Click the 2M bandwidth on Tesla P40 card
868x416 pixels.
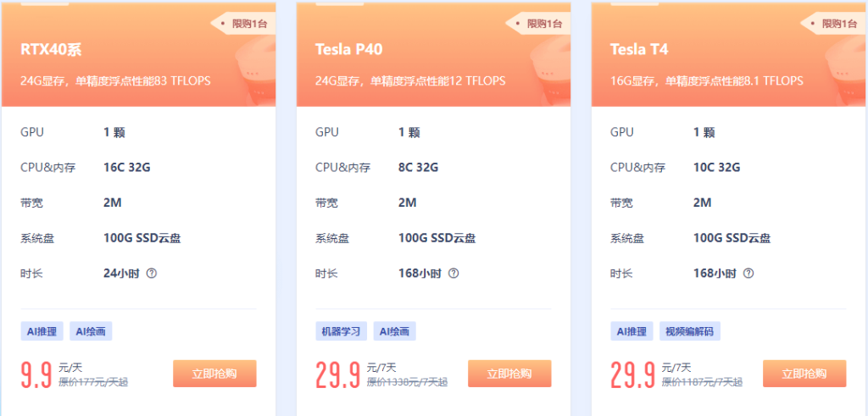408,203
